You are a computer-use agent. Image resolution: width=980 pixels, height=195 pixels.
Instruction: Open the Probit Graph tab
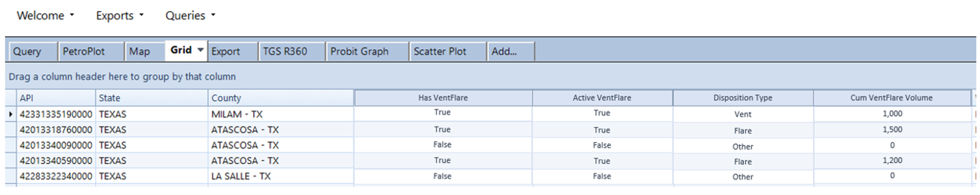tap(367, 51)
